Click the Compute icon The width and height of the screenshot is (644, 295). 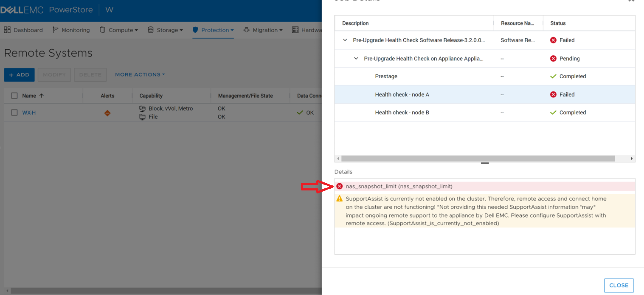[102, 30]
